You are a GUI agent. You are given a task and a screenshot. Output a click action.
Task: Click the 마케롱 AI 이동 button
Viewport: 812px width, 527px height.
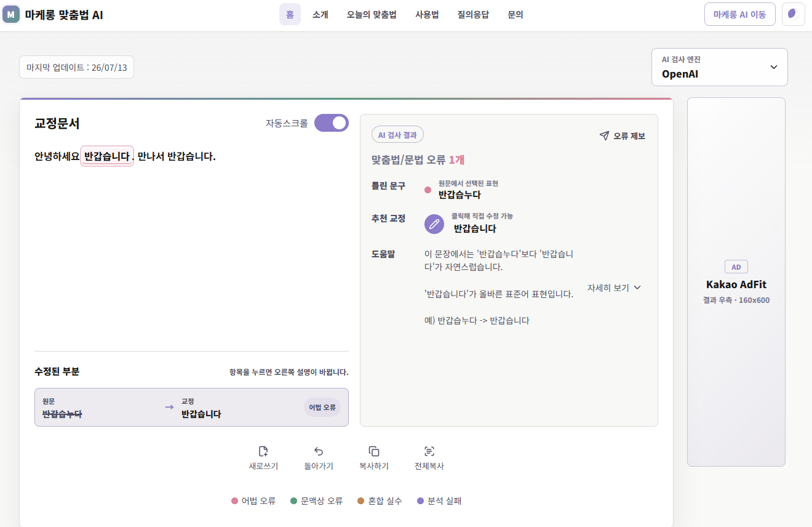pyautogui.click(x=739, y=14)
